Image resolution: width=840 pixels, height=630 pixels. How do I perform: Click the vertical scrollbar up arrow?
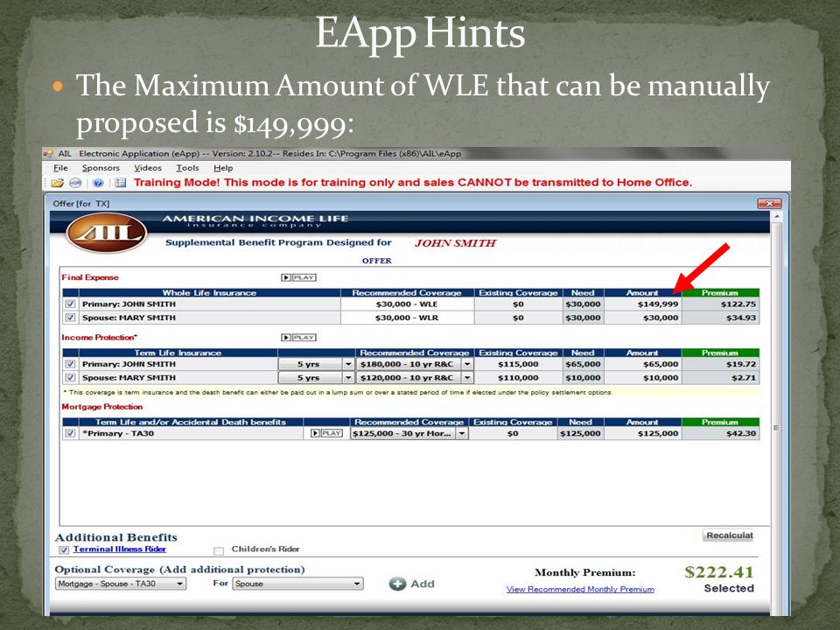pos(776,216)
